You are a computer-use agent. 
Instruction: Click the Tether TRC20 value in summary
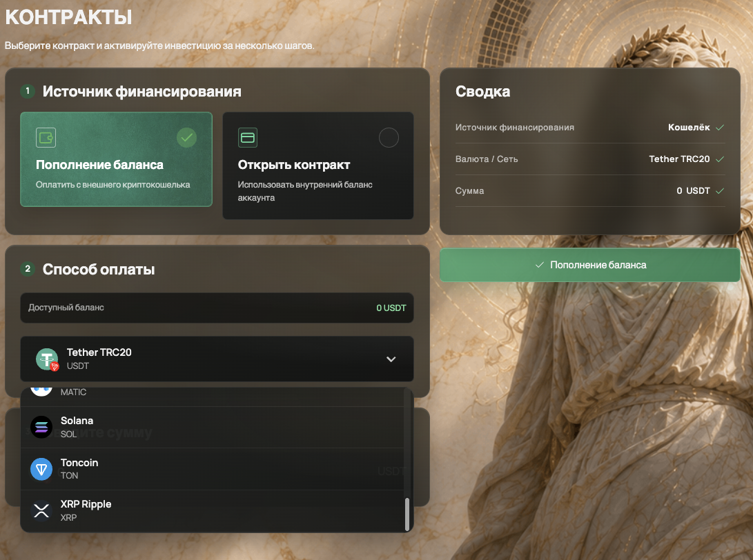(679, 159)
